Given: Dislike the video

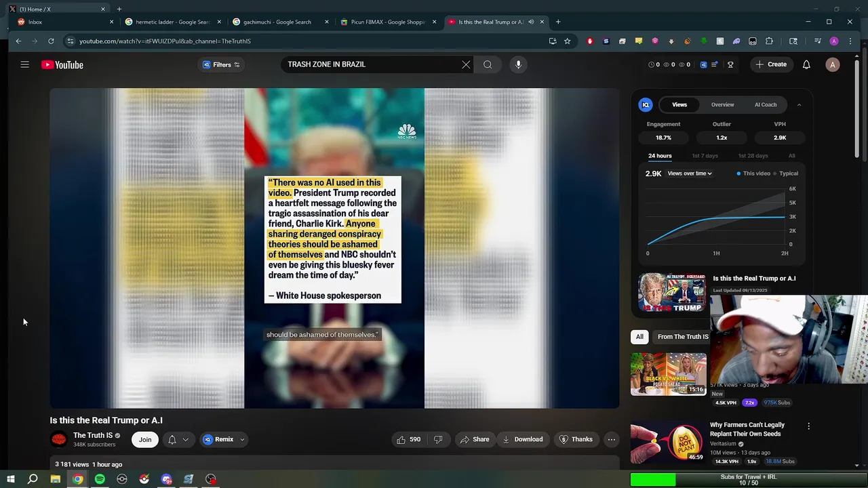Looking at the screenshot, I should pyautogui.click(x=438, y=439).
